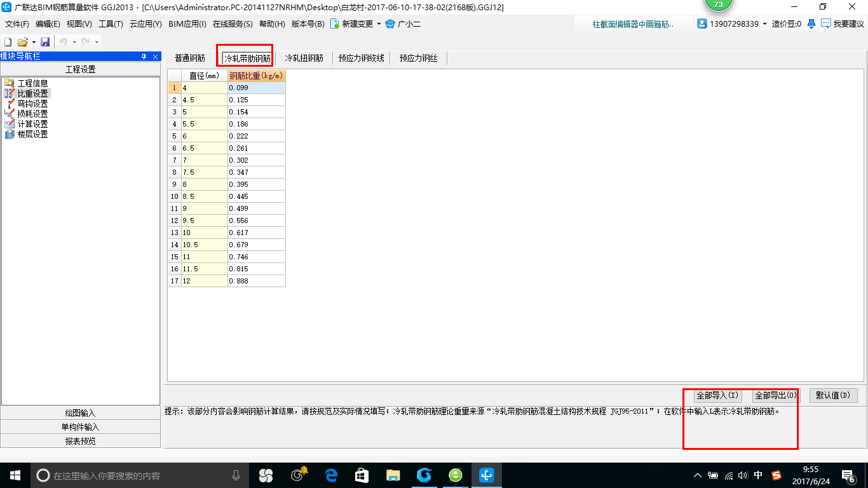868x488 pixels.
Task: Open the 版本号(B) menu
Action: [308, 24]
